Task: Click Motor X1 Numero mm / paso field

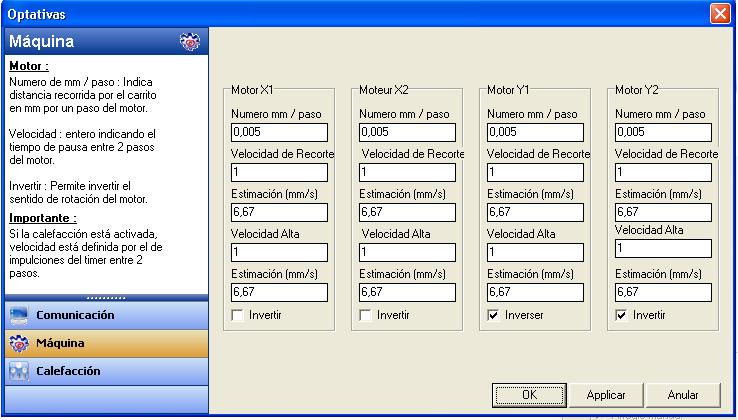Action: point(279,132)
